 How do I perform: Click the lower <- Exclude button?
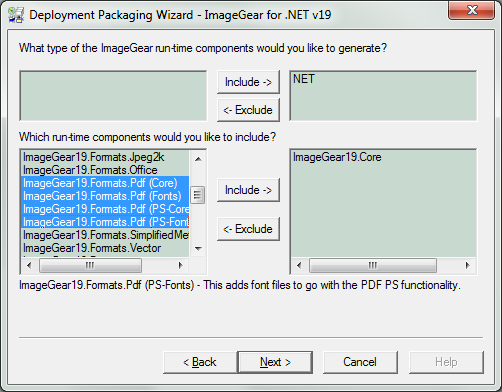coord(248,229)
